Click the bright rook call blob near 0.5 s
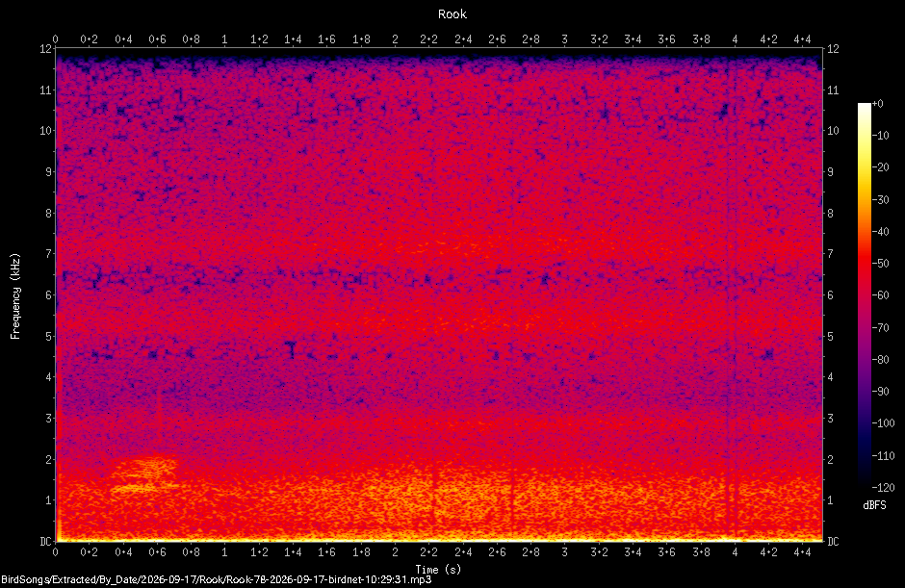 [x=144, y=474]
